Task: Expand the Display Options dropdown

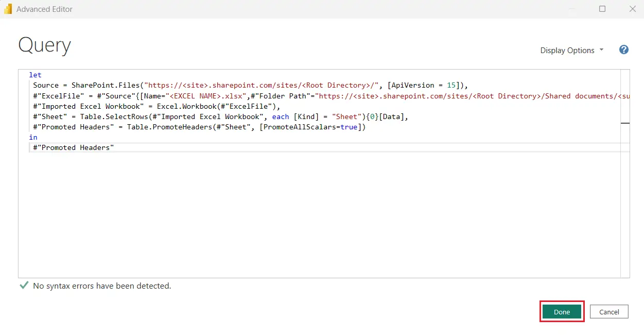Action: (x=571, y=51)
